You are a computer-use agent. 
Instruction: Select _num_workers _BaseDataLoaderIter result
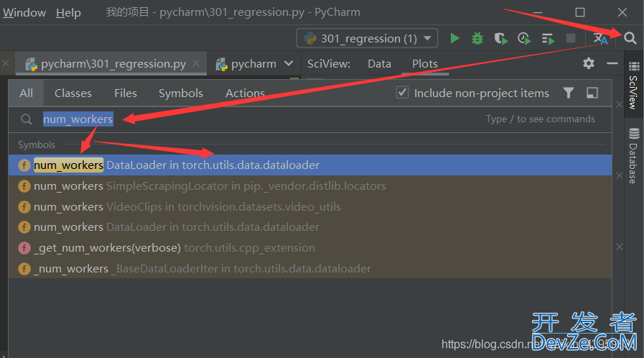[x=310, y=268]
